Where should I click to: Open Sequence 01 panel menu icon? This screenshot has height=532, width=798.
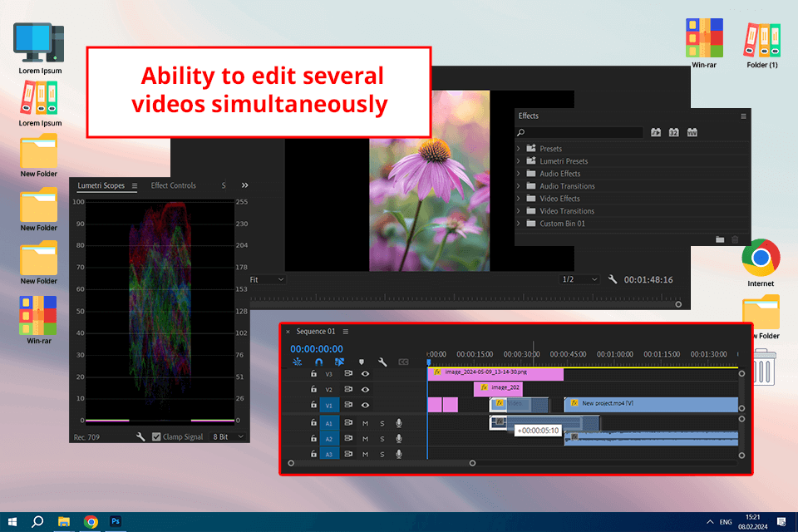click(346, 332)
